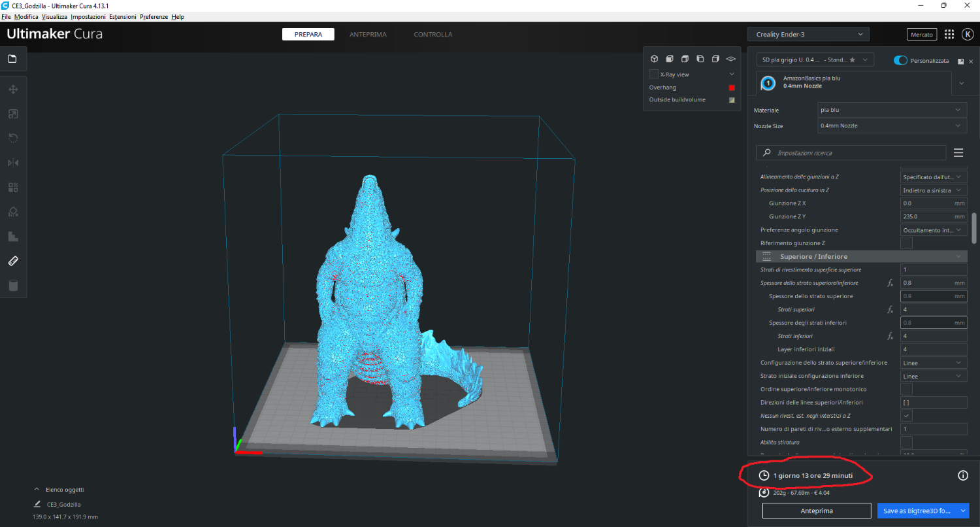Screen dimensions: 980x527
Task: Click the extruder 1 icon
Action: [x=768, y=83]
